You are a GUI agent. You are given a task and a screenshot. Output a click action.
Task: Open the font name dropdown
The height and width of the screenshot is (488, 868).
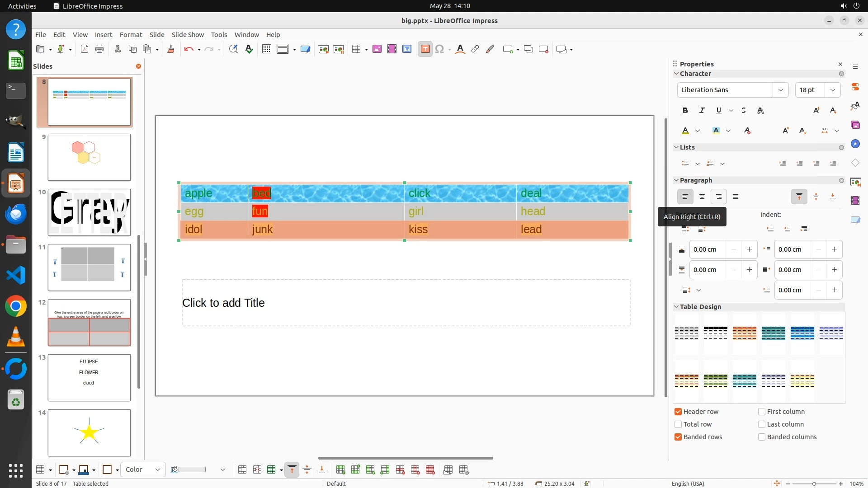(780, 90)
